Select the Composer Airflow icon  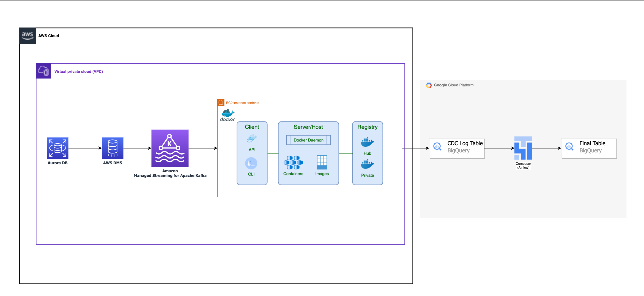click(x=523, y=148)
